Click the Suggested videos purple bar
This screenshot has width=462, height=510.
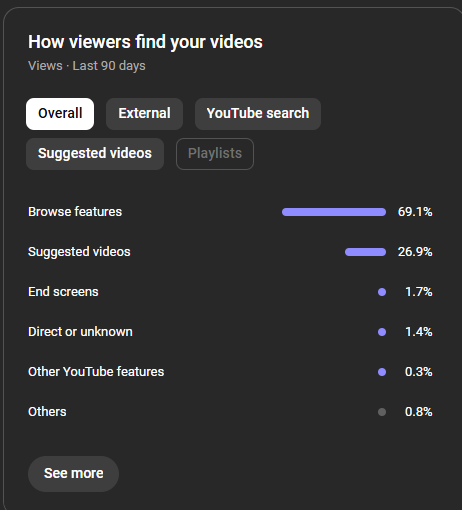pyautogui.click(x=365, y=252)
